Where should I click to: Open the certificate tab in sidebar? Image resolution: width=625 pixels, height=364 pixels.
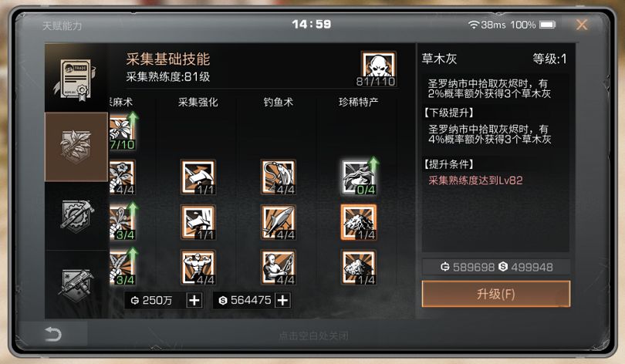tap(76, 78)
